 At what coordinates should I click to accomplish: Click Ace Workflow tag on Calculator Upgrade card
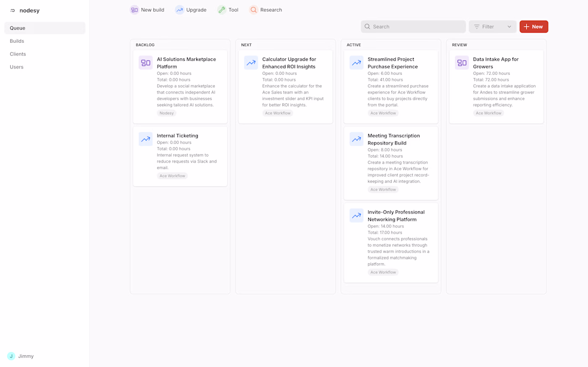click(x=278, y=113)
